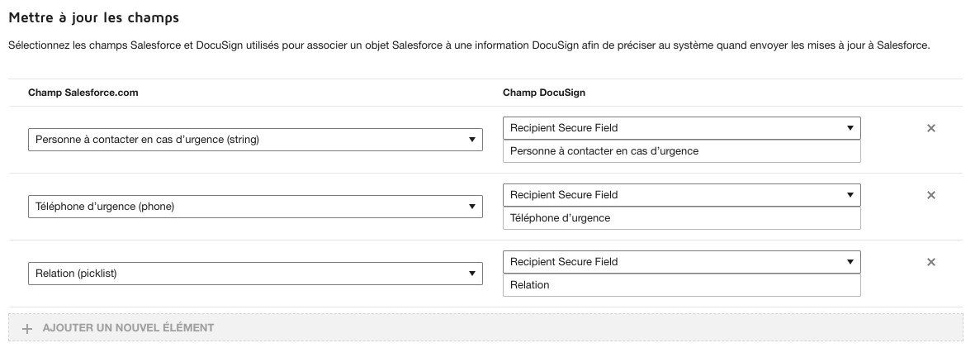Open Recipient Secure Field dropdown in first row
The height and width of the screenshot is (362, 980).
click(x=681, y=128)
